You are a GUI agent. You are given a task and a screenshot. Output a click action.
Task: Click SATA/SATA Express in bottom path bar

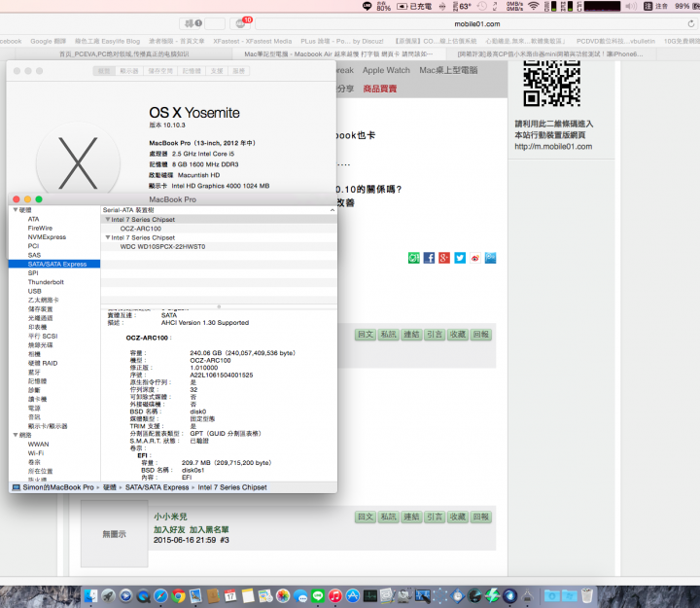(157, 487)
